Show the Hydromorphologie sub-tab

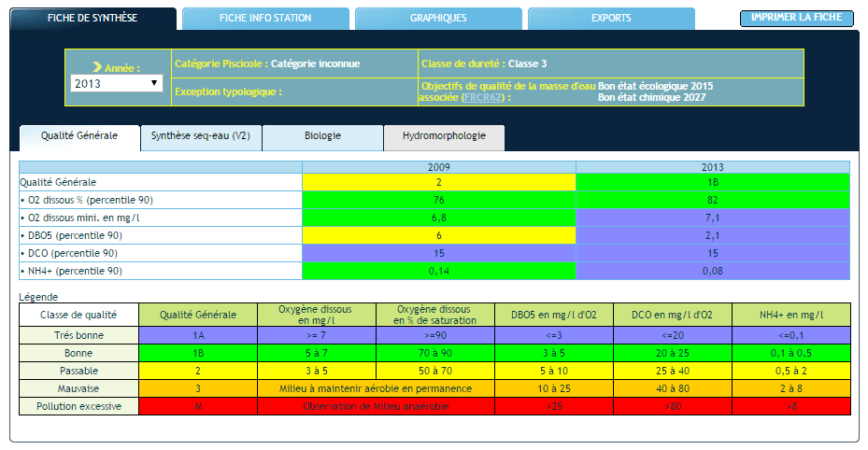pos(444,136)
